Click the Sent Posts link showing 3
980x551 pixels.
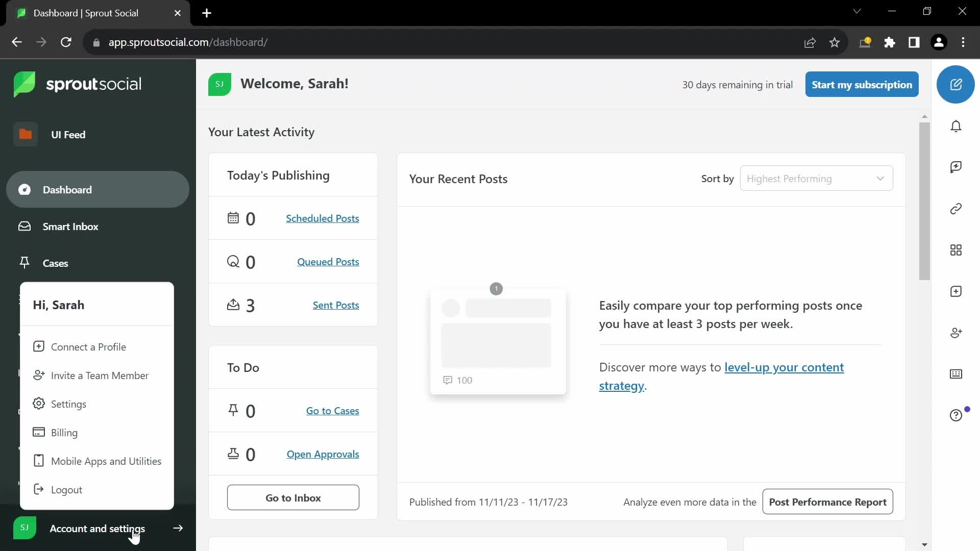[x=336, y=305]
